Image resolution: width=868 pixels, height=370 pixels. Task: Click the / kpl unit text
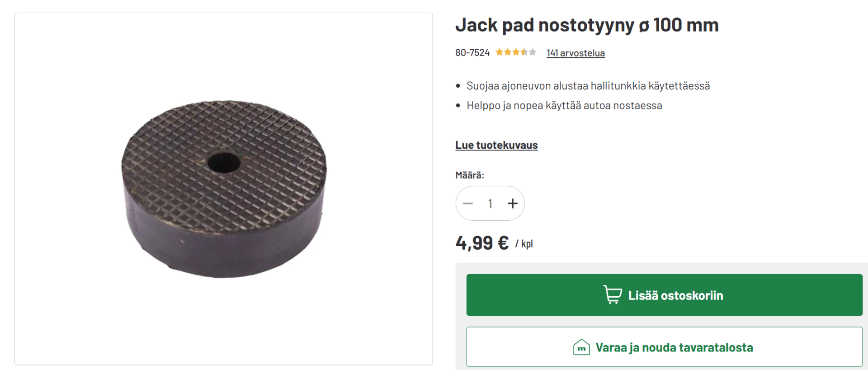pyautogui.click(x=524, y=244)
